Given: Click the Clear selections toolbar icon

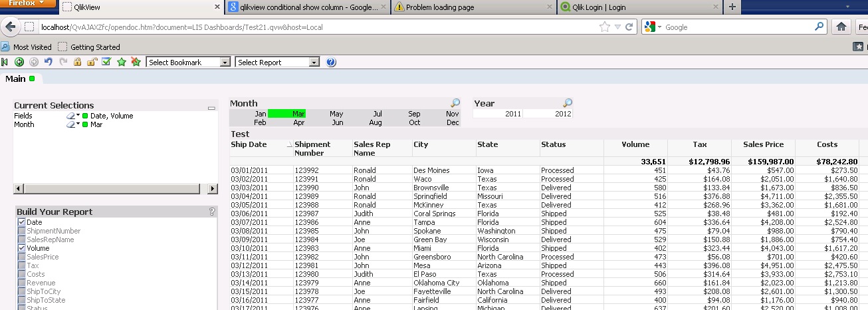Looking at the screenshot, I should (5, 62).
